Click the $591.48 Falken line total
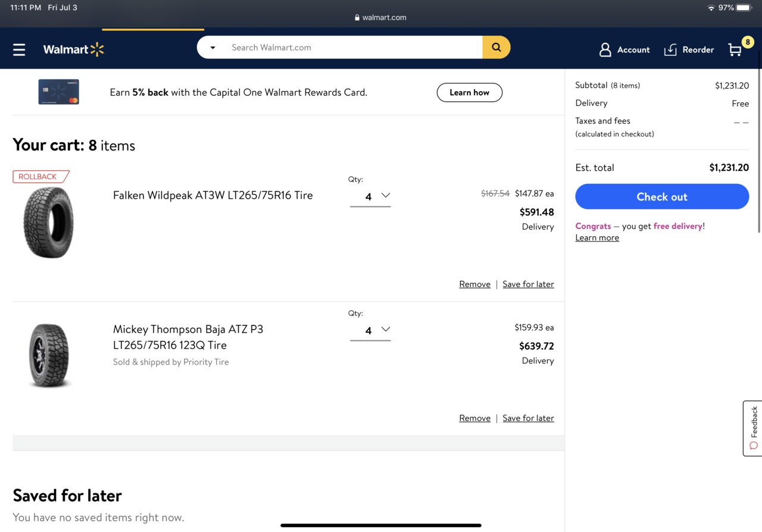 point(536,212)
